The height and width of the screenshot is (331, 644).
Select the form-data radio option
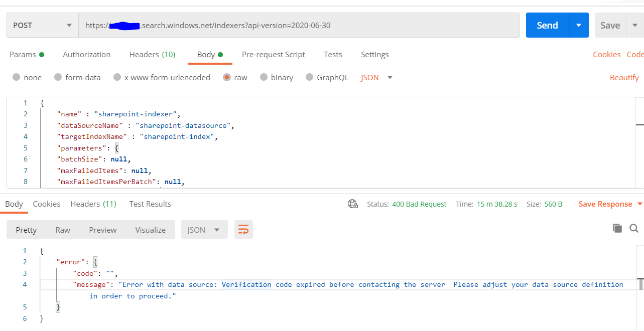click(58, 77)
